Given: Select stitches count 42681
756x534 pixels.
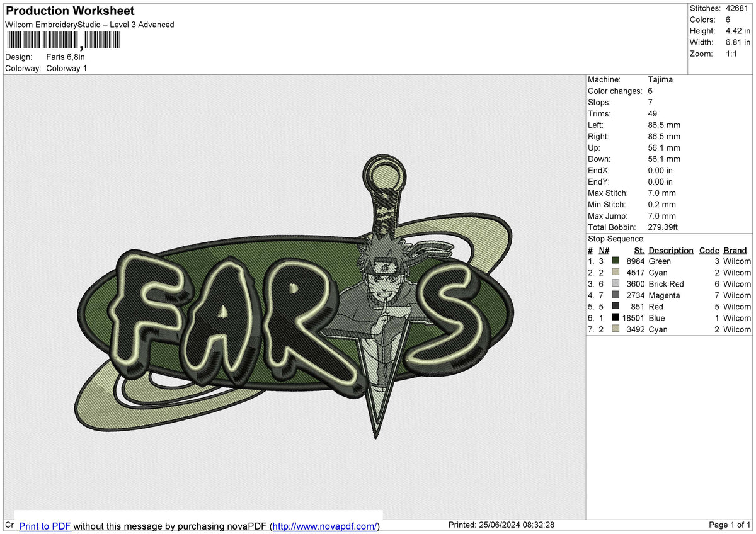Looking at the screenshot, I should tap(736, 8).
